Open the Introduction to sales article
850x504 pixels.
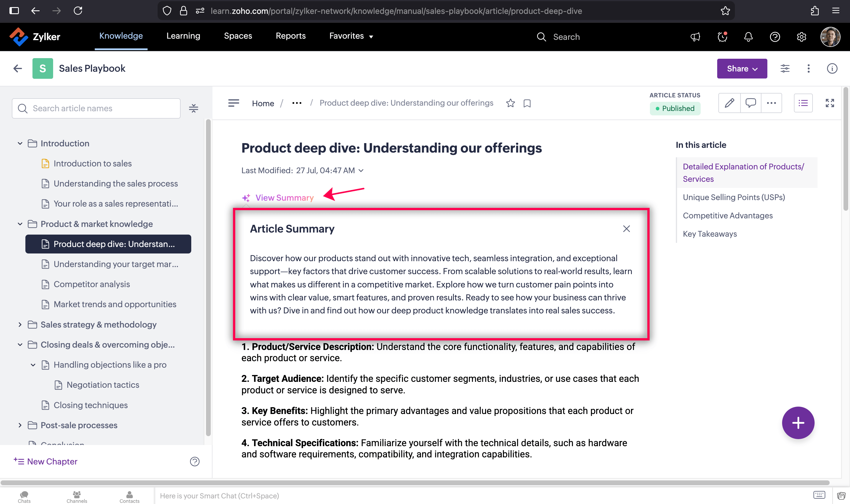tap(93, 163)
